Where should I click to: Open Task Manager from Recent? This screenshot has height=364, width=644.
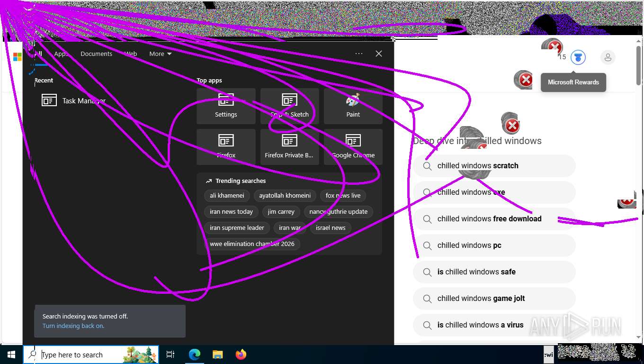pos(73,100)
